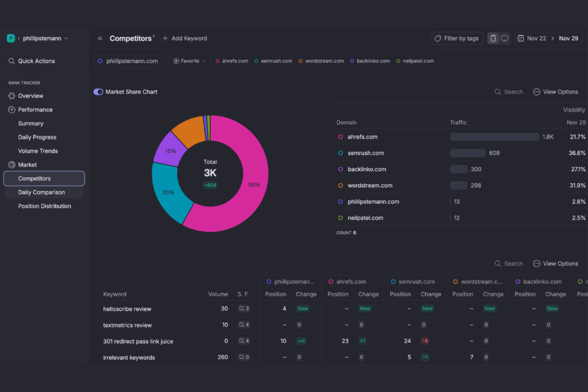The height and width of the screenshot is (392, 588).
Task: Click the orange donut chart segment
Action: (191, 131)
